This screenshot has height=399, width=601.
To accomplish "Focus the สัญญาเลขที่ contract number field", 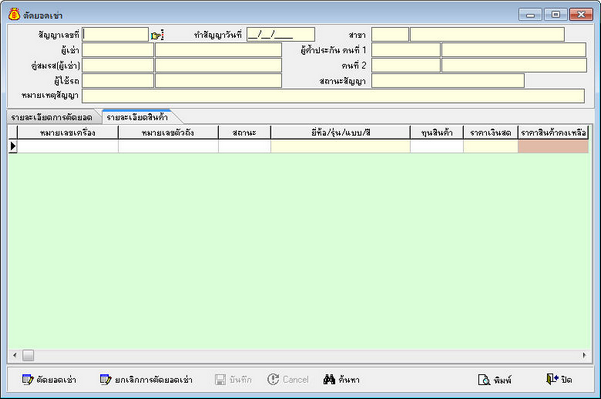I will 115,34.
